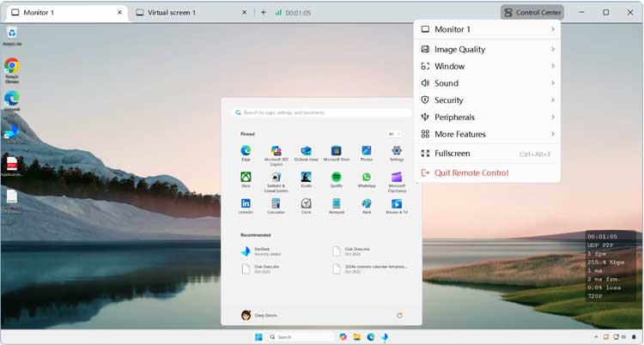644x345 pixels.
Task: Open the Recycle Bin on the desktop
Action: pos(12,36)
